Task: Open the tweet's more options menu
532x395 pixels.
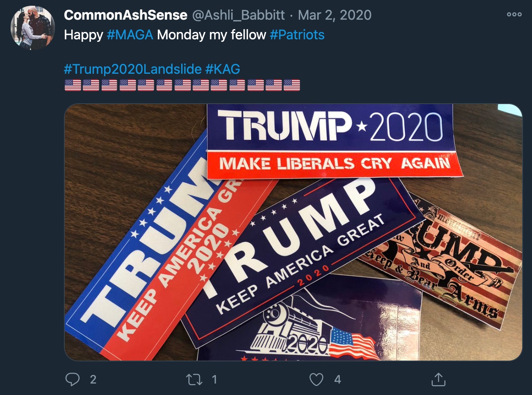Action: tap(514, 14)
